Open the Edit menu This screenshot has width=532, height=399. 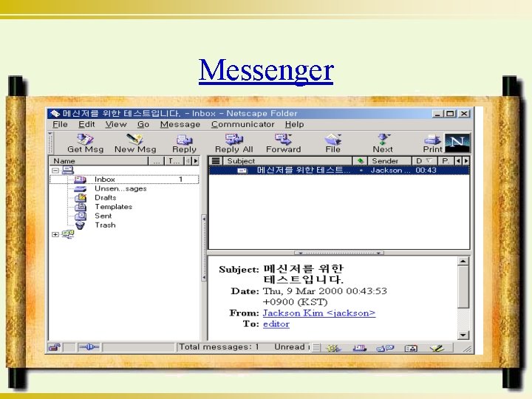coord(86,125)
